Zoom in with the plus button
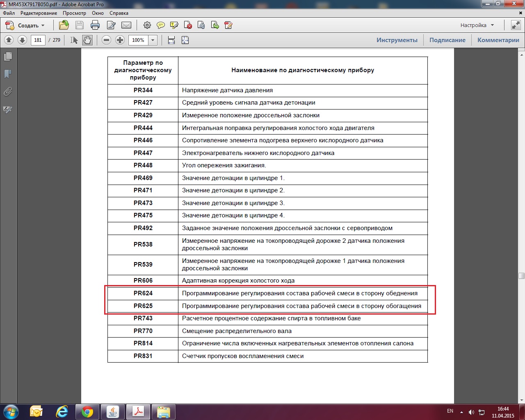The height and width of the screenshot is (420, 525). click(x=120, y=40)
